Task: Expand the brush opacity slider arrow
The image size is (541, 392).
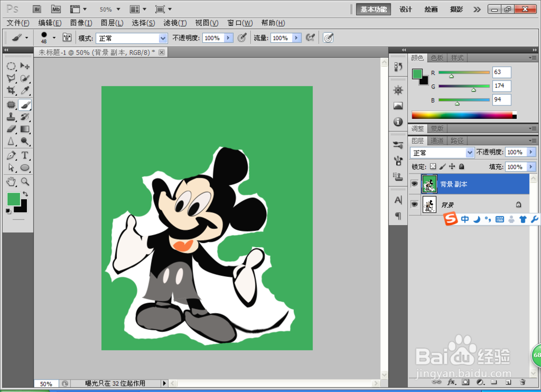Action: (x=228, y=38)
